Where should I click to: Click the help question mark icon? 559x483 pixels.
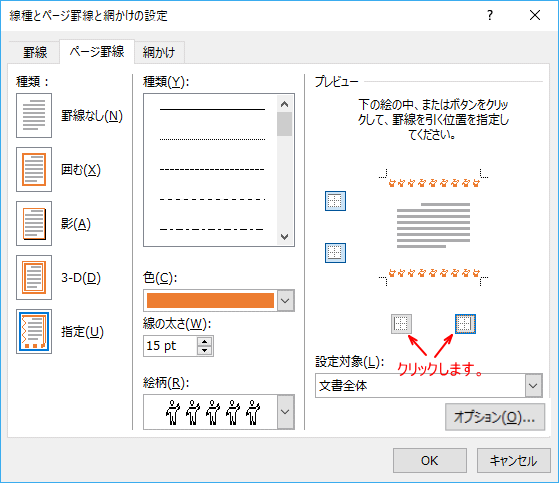(x=490, y=15)
